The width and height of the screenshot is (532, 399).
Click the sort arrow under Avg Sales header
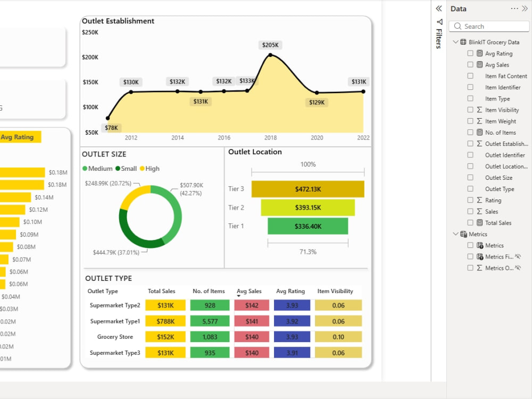(x=238, y=296)
